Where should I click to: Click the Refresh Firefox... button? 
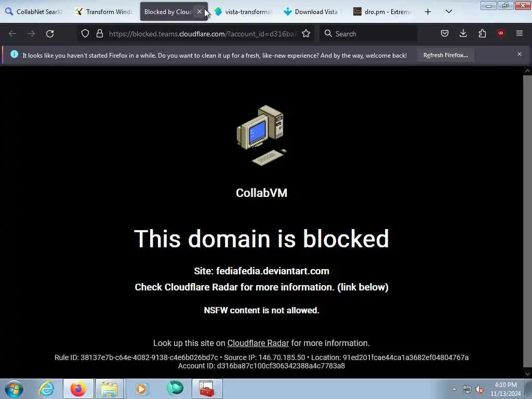click(445, 55)
